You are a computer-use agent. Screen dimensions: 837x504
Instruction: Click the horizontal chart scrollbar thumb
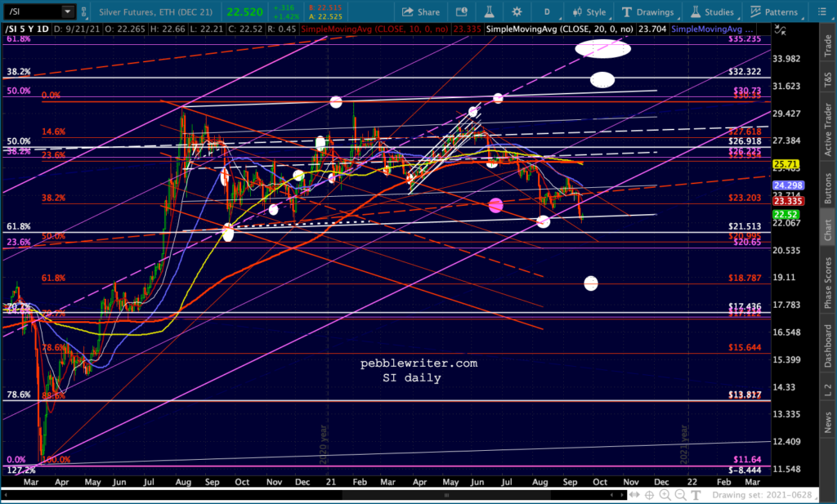pos(446,496)
